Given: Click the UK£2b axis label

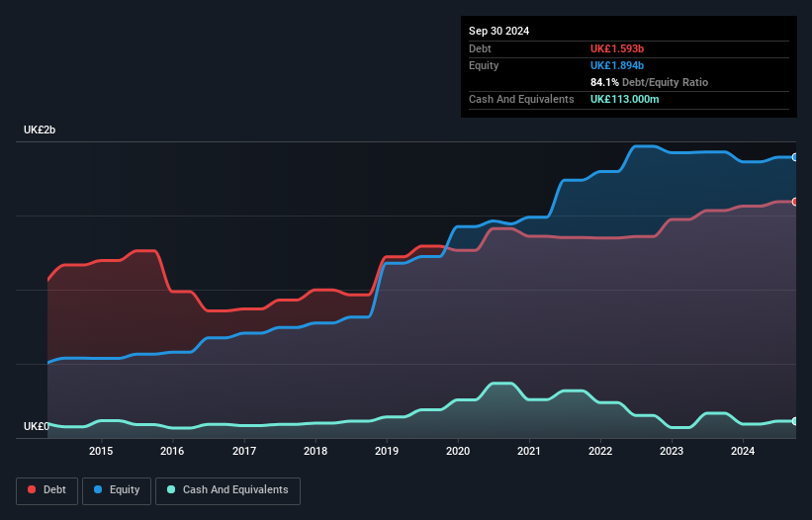Looking at the screenshot, I should [40, 130].
